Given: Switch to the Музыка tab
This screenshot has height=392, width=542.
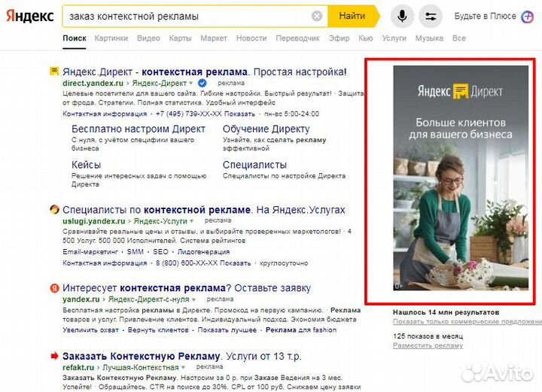Looking at the screenshot, I should point(429,38).
